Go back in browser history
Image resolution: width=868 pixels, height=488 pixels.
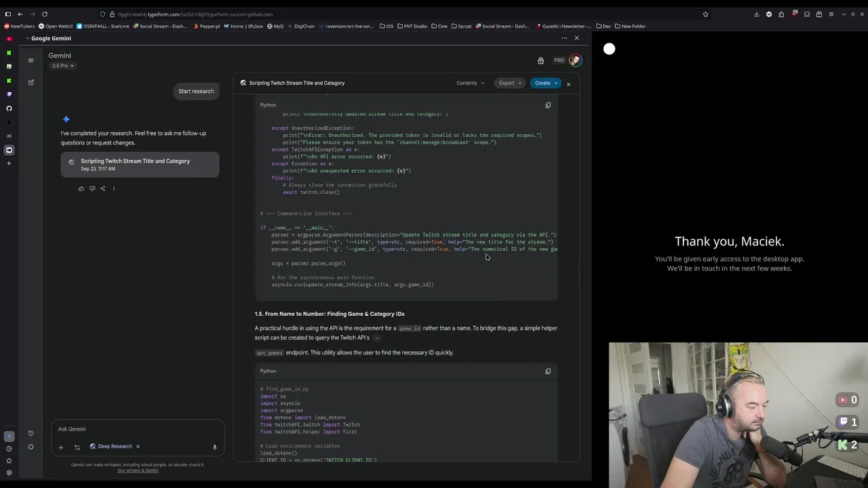(20, 14)
